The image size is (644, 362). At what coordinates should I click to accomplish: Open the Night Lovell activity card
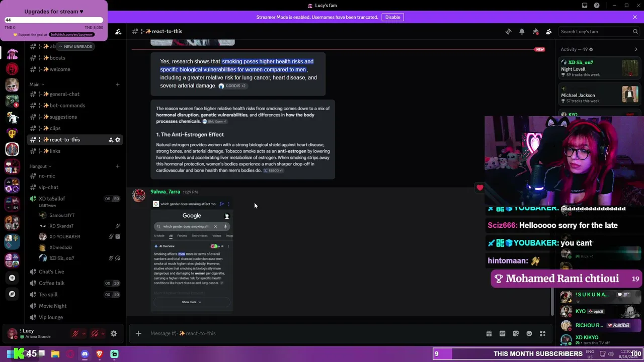(x=600, y=68)
